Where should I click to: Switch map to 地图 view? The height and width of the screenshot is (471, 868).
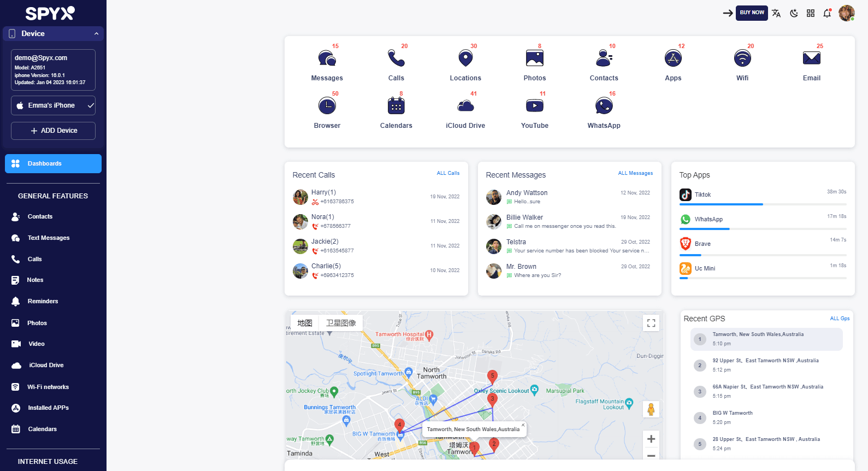[305, 323]
